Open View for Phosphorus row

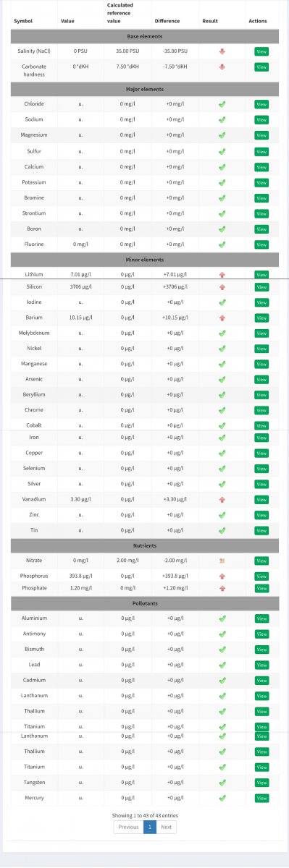coord(261,576)
